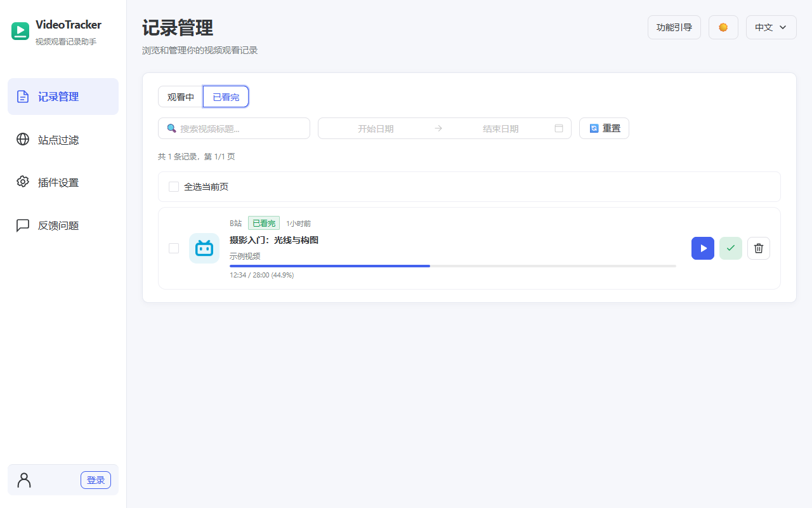Mark 摄影入门 record with the checkmark button
The image size is (812, 508).
(x=731, y=248)
